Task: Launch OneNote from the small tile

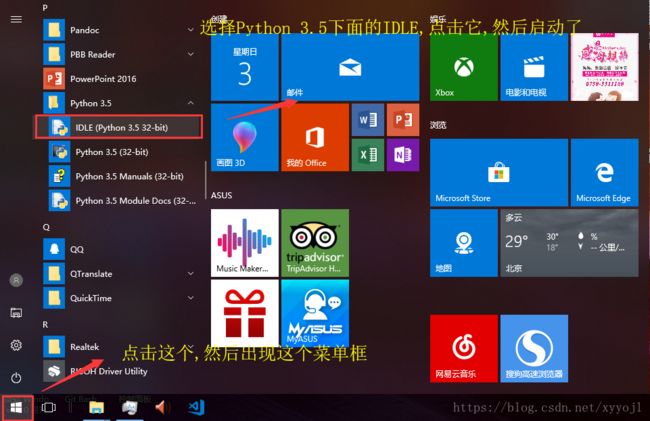Action: 403,155
